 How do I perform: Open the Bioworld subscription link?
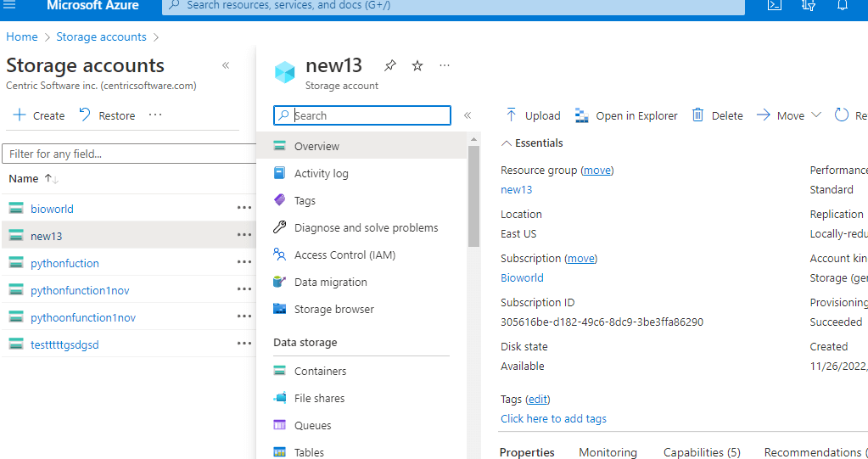(x=522, y=277)
